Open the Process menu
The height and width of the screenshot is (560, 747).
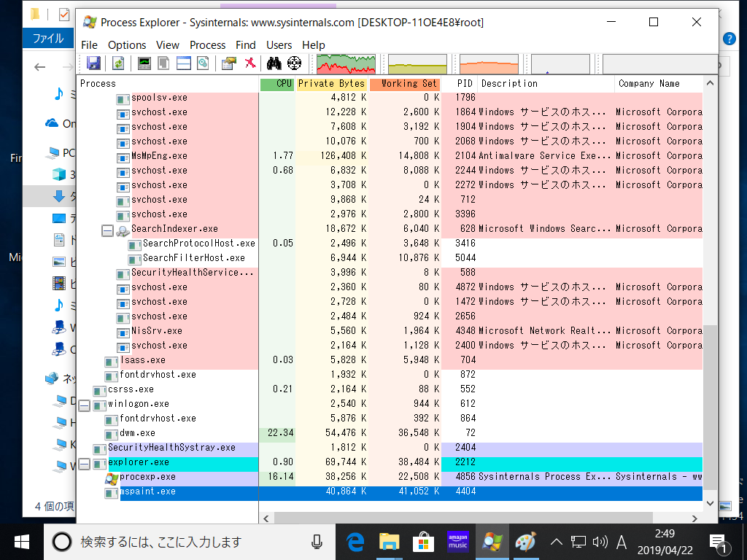[207, 44]
